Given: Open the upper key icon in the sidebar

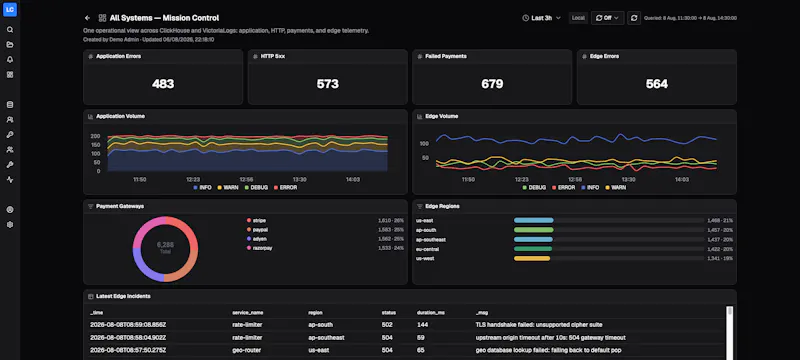Looking at the screenshot, I should [x=10, y=135].
